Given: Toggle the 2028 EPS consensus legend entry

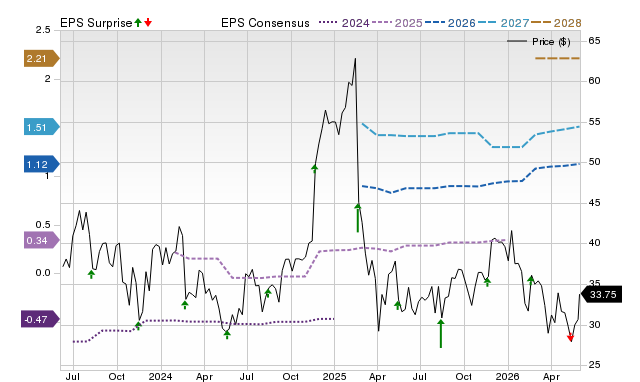Looking at the screenshot, I should click(x=556, y=23).
